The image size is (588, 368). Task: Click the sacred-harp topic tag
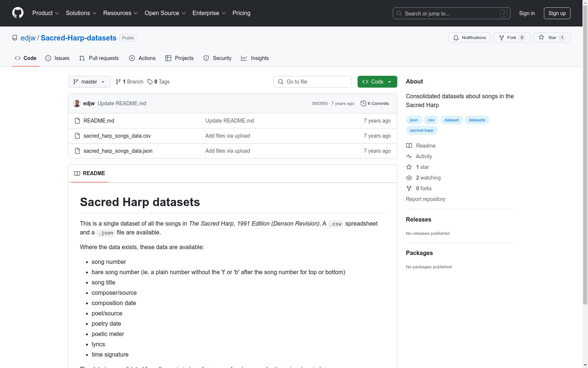(x=422, y=130)
